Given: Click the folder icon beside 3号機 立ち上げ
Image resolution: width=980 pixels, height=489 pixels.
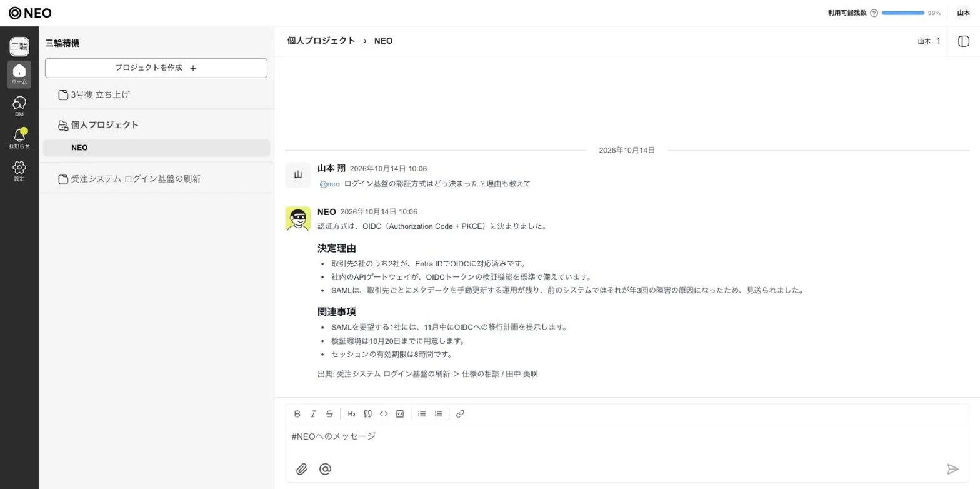Looking at the screenshot, I should [63, 95].
